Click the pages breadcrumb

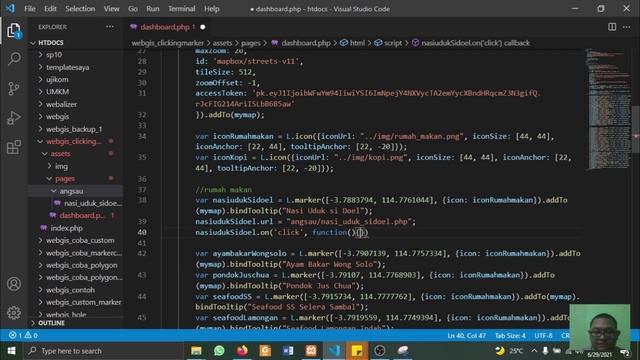251,43
